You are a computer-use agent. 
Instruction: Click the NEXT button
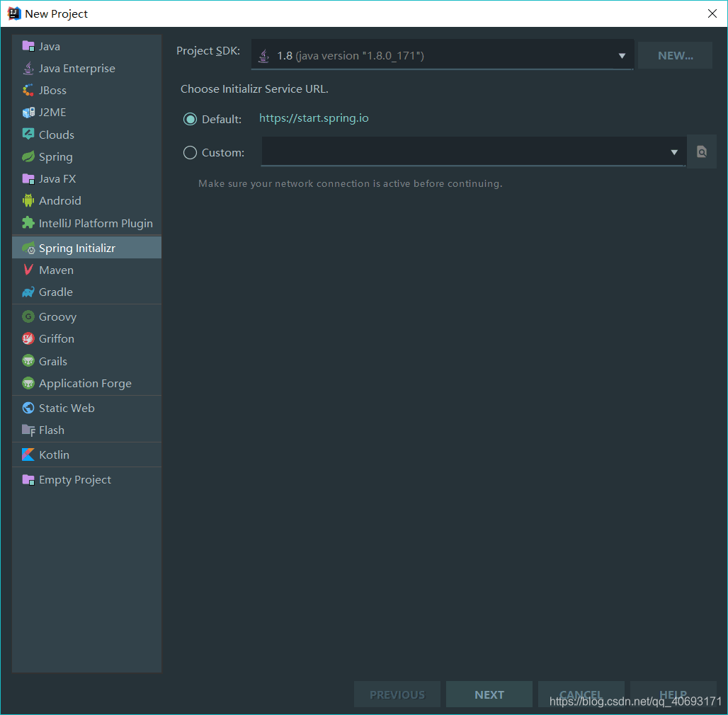(489, 694)
